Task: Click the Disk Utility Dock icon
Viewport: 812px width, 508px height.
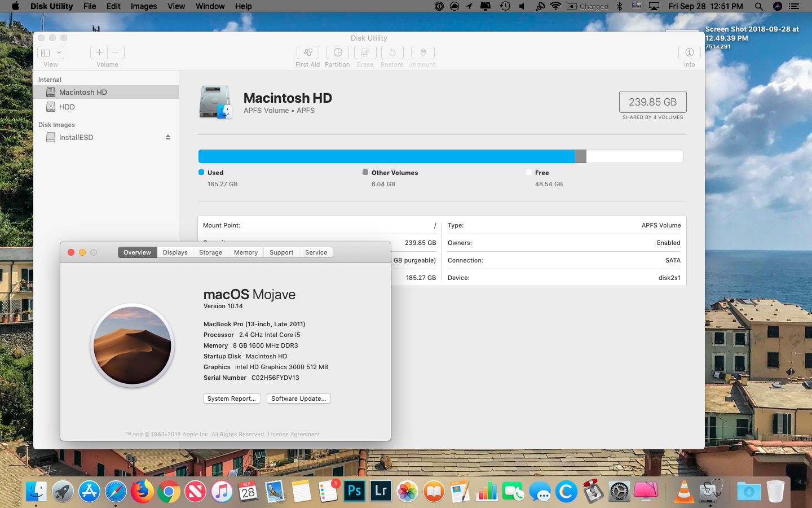Action: coord(710,492)
